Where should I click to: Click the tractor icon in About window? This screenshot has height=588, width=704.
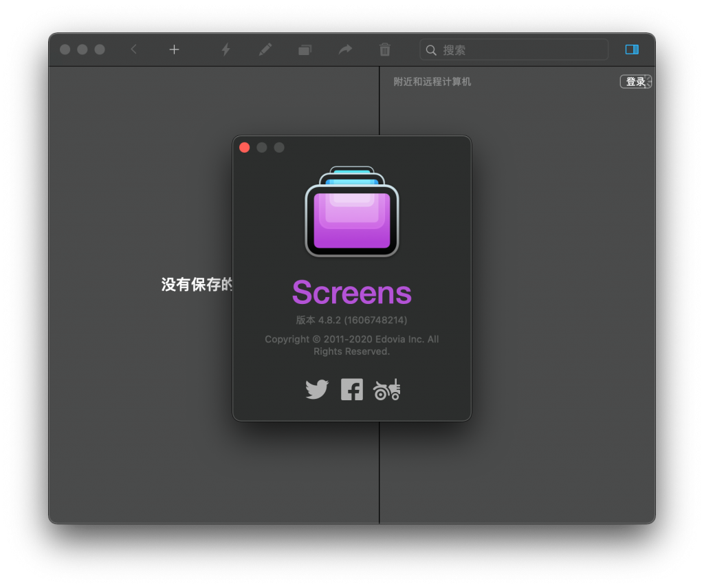(x=386, y=389)
